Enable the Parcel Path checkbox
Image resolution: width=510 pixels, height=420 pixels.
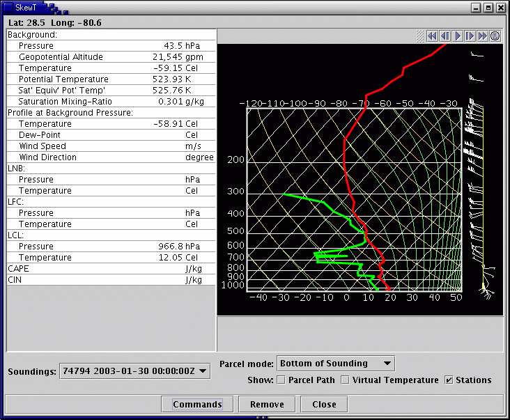(x=281, y=380)
